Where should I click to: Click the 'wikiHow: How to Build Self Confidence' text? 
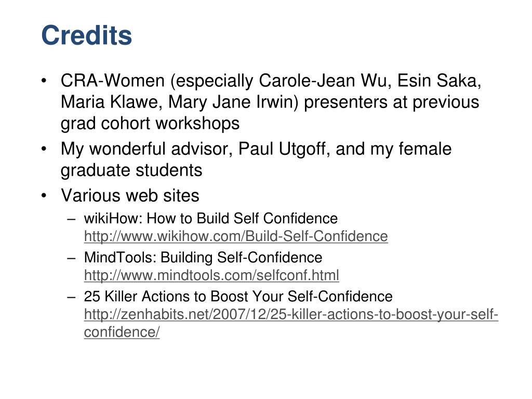click(x=211, y=218)
